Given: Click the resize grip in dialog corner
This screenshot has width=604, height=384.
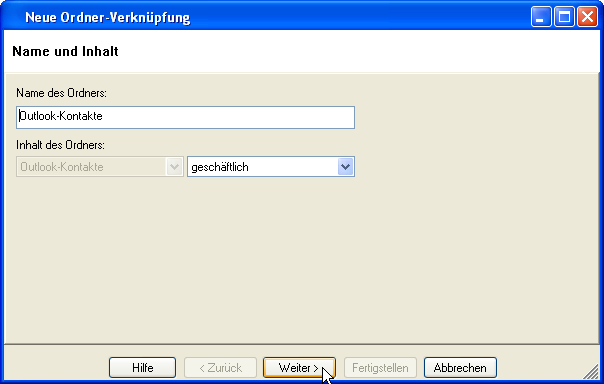Looking at the screenshot, I should 591,372.
